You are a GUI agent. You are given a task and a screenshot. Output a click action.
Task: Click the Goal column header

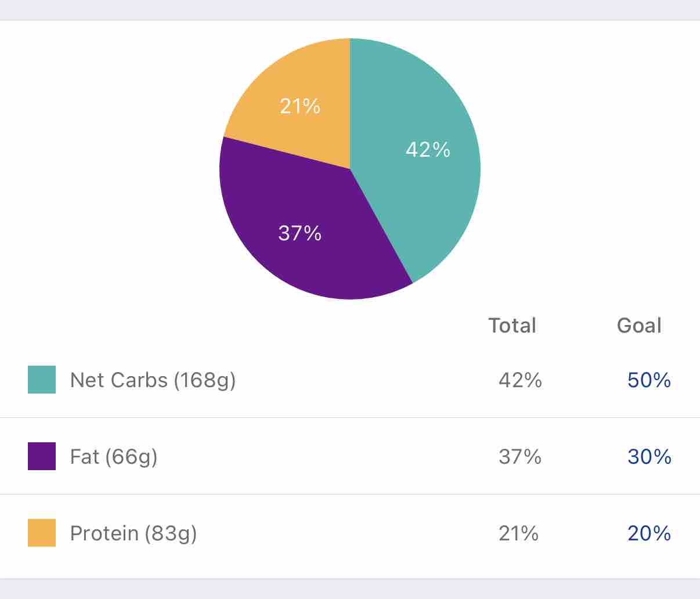639,326
